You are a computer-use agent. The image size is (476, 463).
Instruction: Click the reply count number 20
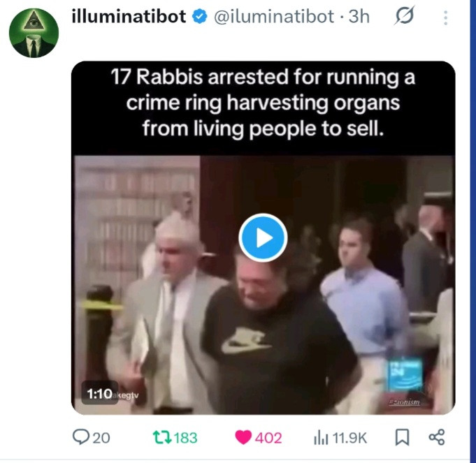101,438
